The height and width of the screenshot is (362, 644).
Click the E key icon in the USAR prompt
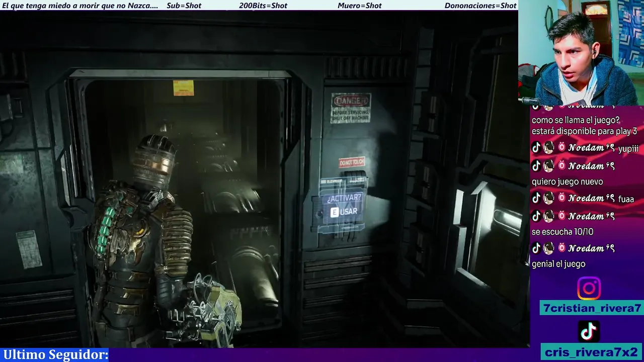pyautogui.click(x=335, y=212)
